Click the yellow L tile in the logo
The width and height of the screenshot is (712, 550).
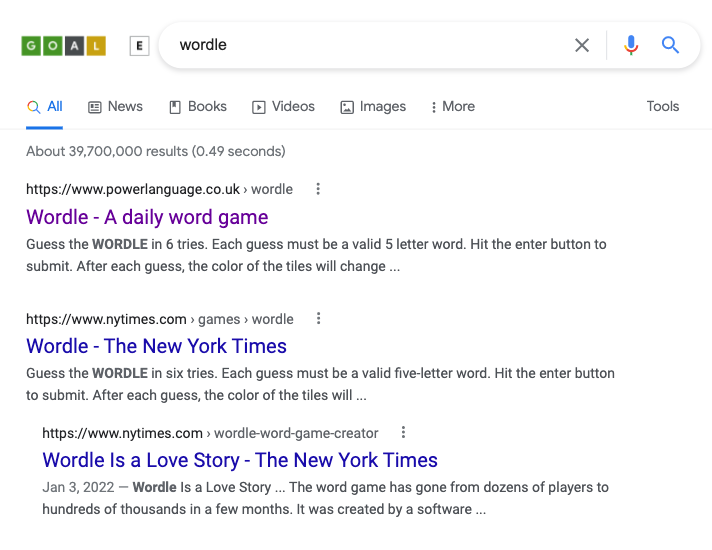tap(96, 46)
